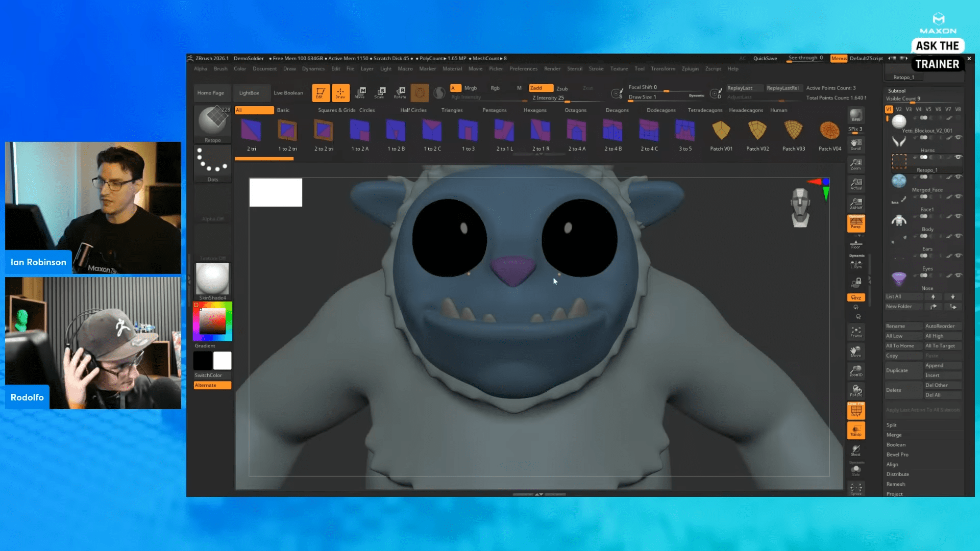
Task: Toggle visibility eye of Body subtool
Action: pos(959,216)
